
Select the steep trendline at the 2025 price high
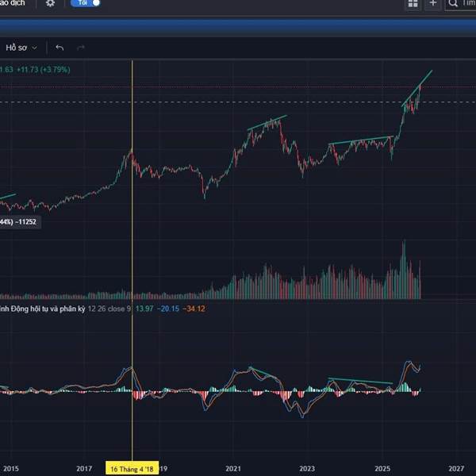[x=416, y=88]
